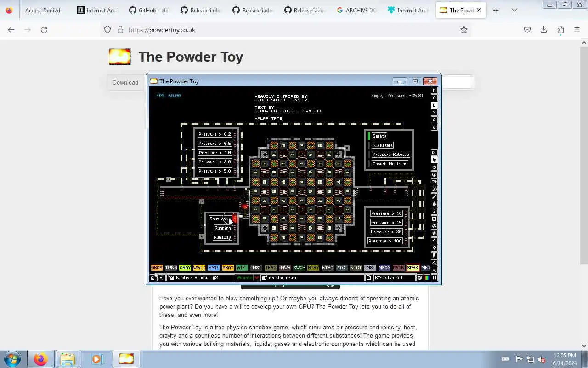Click the save name Nuclear Reactor #2
Image resolution: width=588 pixels, height=368 pixels.
click(x=201, y=278)
